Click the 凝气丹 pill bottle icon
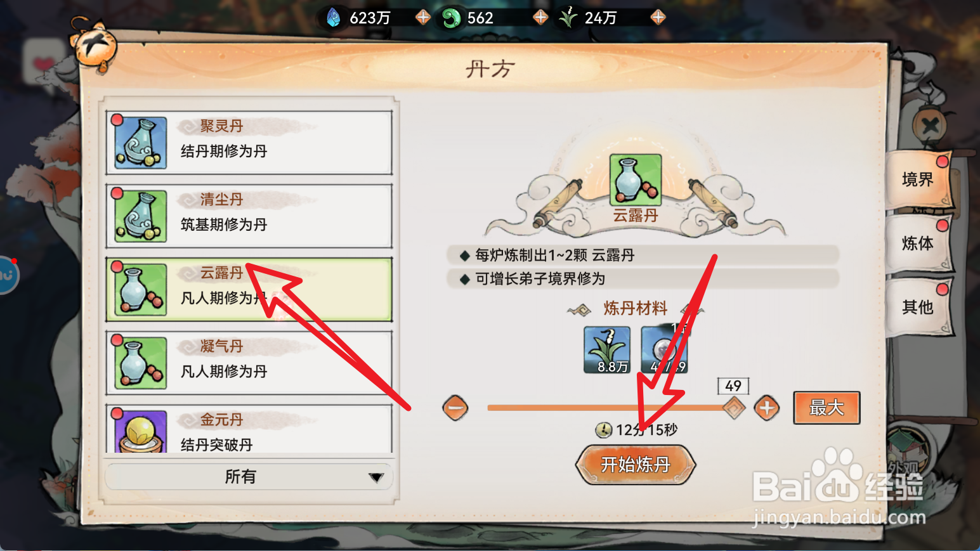This screenshot has height=551, width=980. click(141, 363)
